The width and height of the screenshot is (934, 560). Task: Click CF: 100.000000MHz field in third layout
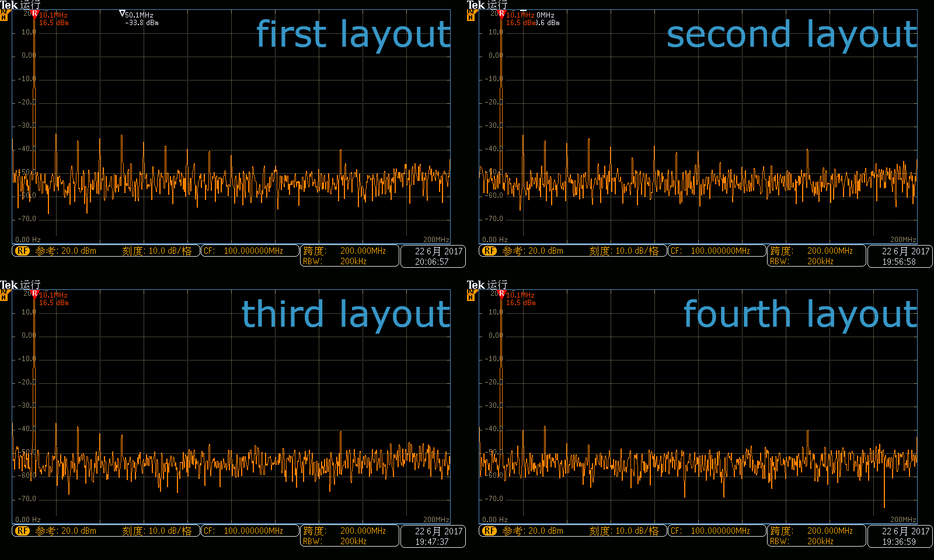tap(250, 531)
